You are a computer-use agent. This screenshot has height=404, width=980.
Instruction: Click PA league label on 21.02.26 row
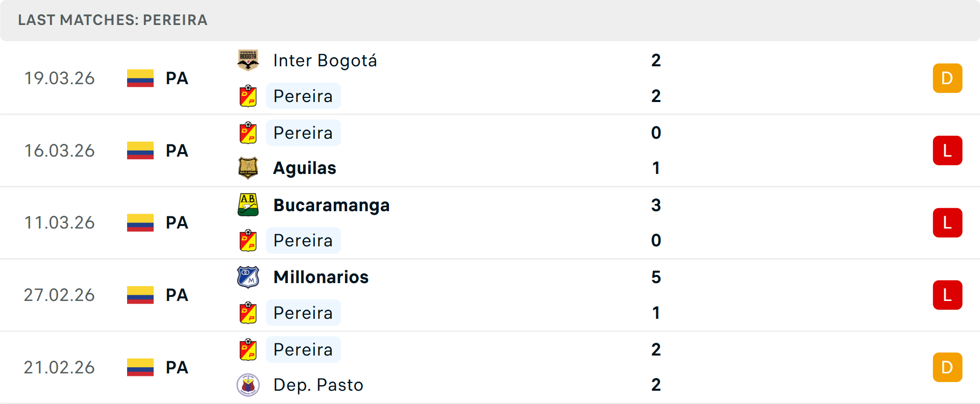(x=177, y=367)
